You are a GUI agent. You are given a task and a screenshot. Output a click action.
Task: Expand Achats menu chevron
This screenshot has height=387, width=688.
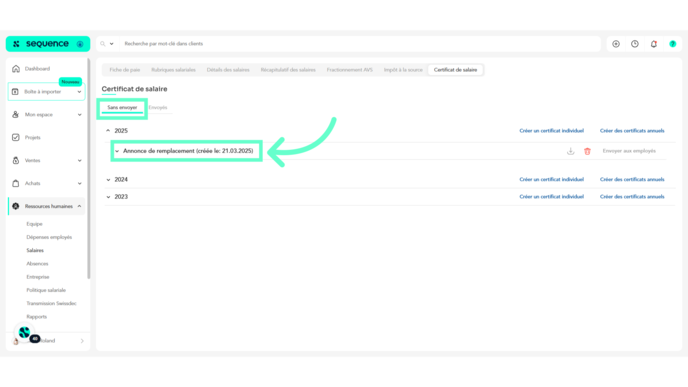pyautogui.click(x=79, y=183)
